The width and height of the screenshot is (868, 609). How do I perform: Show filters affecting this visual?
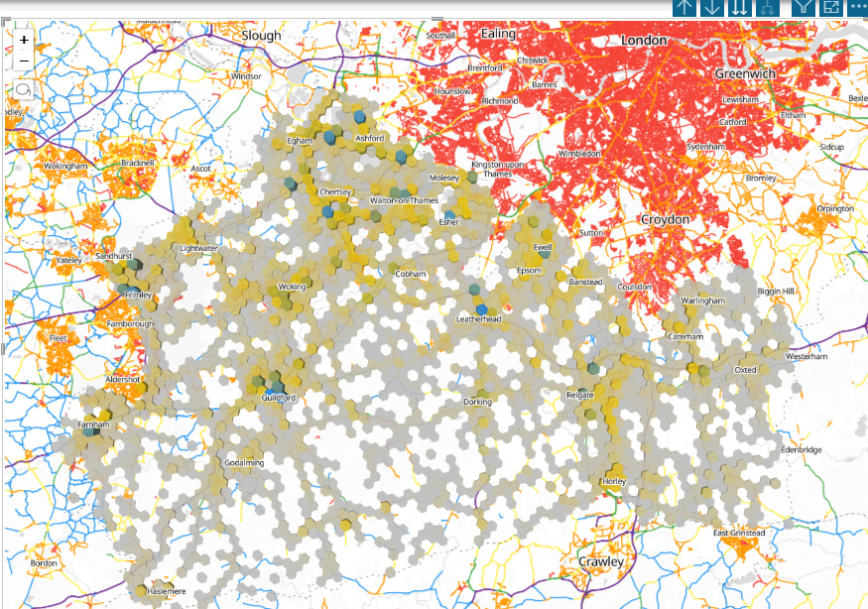802,8
